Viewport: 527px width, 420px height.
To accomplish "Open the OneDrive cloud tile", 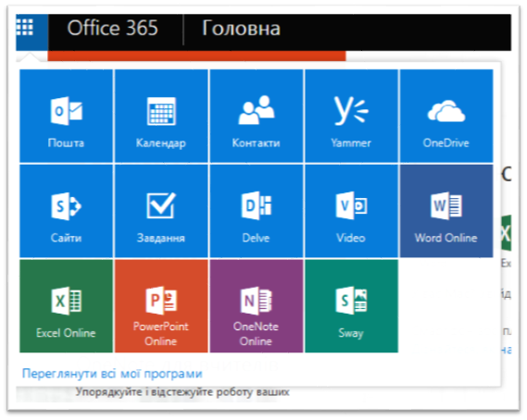I will pyautogui.click(x=446, y=117).
